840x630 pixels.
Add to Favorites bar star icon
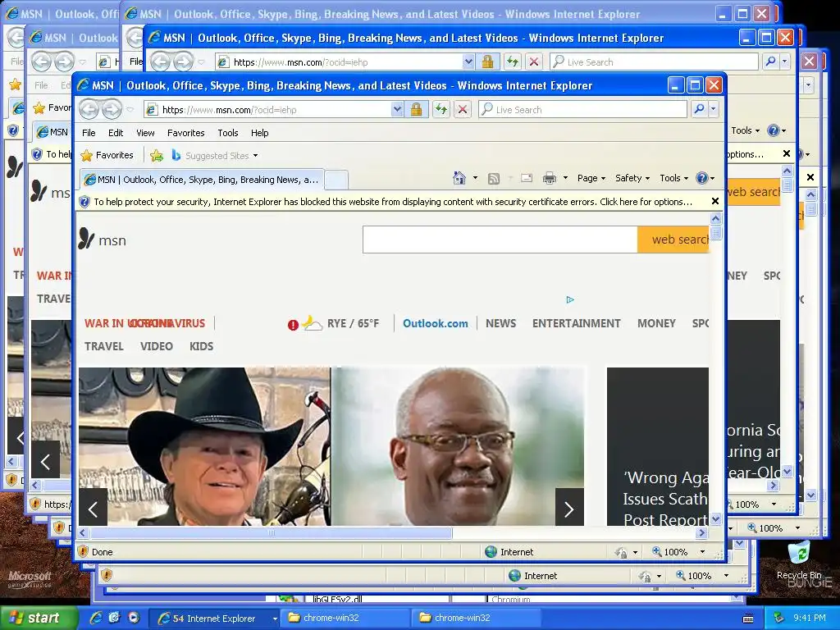coord(157,155)
